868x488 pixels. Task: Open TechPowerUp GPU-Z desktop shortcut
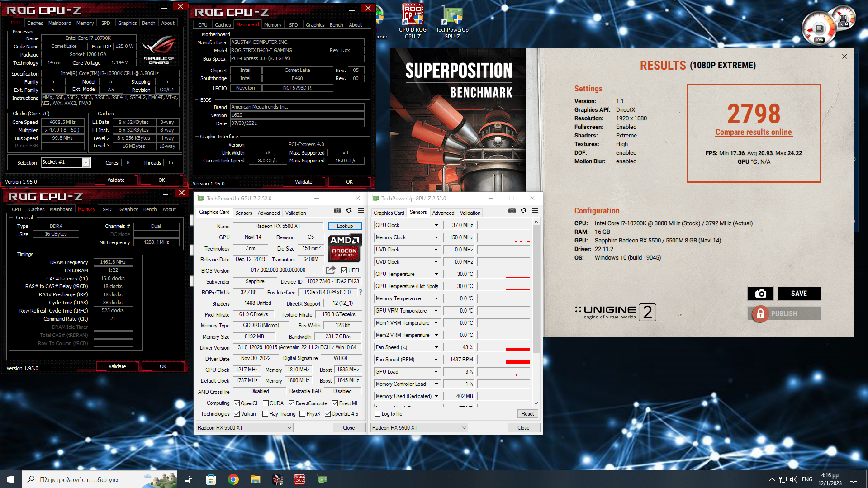tap(452, 21)
